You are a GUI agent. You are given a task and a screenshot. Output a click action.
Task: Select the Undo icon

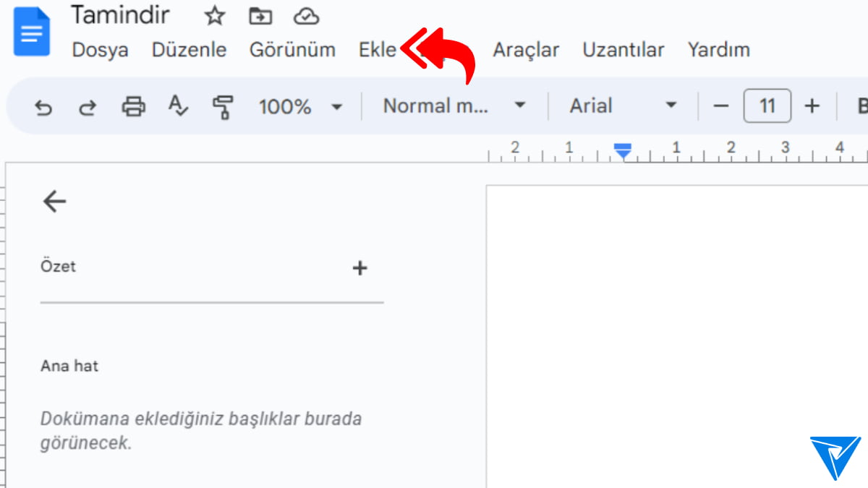(43, 106)
